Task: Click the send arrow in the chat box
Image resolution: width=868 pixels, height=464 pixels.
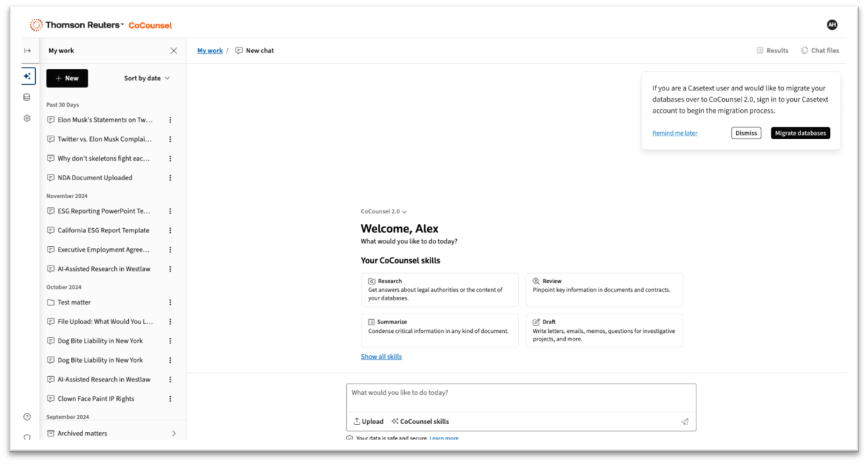Action: point(685,421)
